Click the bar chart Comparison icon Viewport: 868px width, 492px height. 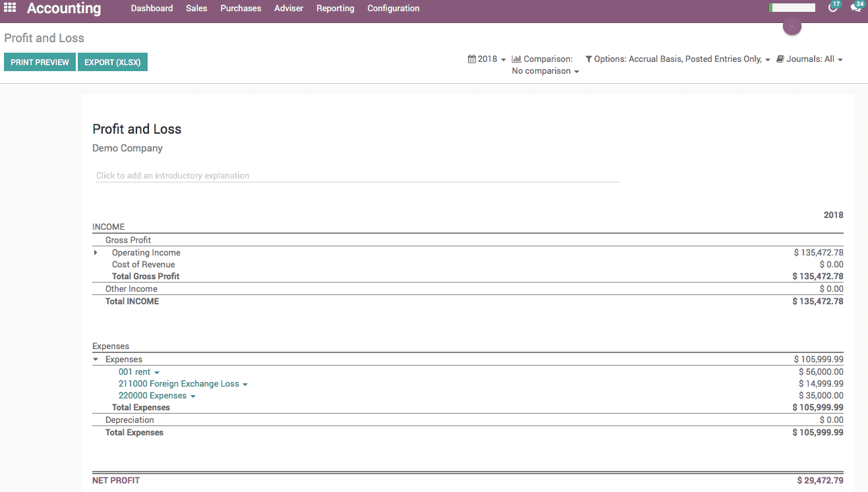515,59
